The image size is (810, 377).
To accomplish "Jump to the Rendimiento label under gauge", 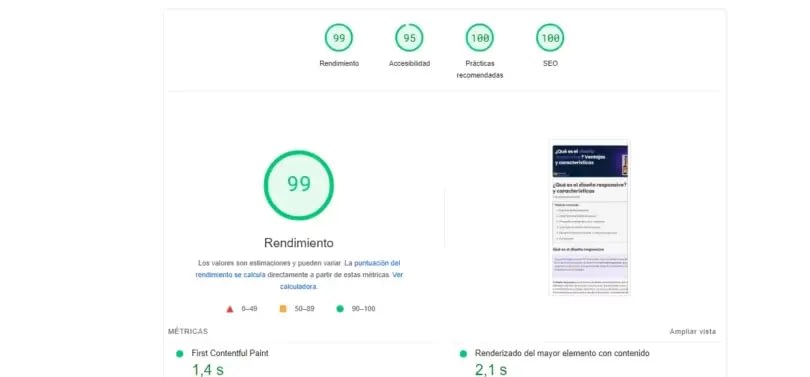I will pos(339,64).
